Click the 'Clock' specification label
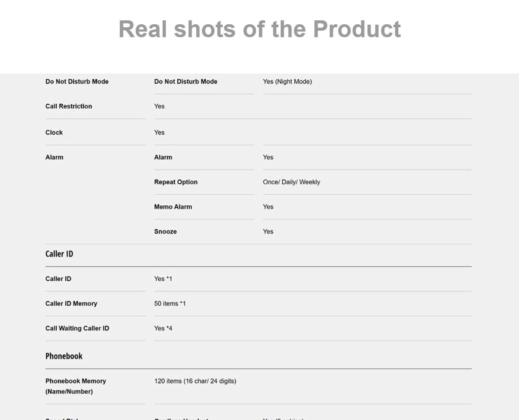The height and width of the screenshot is (420, 519). click(x=54, y=132)
